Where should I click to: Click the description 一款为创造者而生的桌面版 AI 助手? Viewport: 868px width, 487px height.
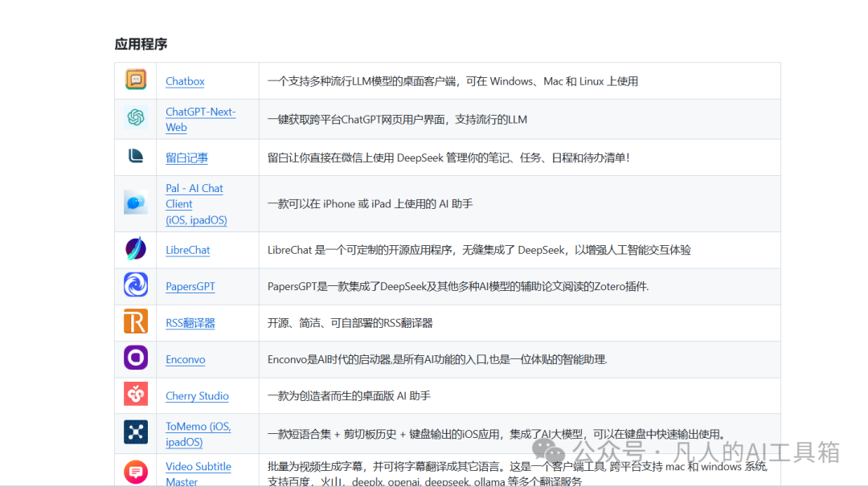click(x=349, y=396)
